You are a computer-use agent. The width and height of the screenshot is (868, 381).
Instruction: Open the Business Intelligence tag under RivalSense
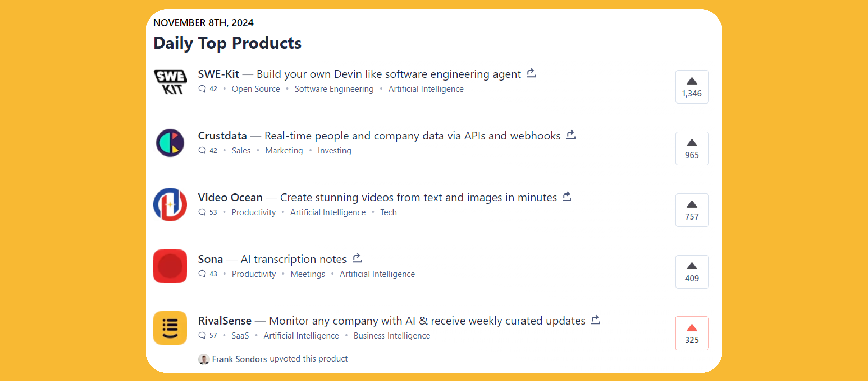pyautogui.click(x=392, y=336)
